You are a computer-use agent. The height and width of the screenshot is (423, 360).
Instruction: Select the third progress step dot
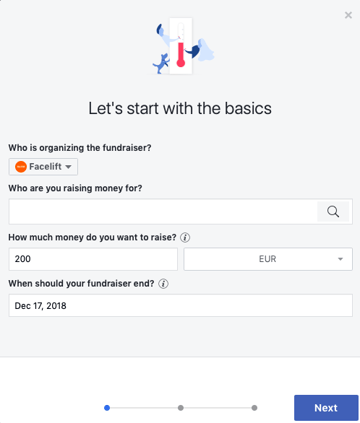(x=254, y=408)
